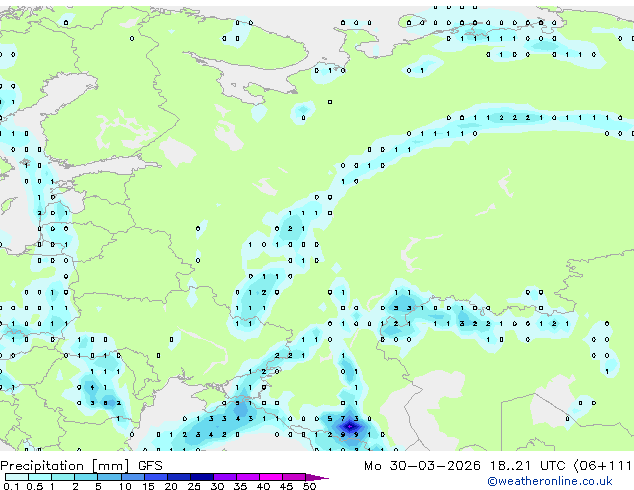Click the "GFS" model label
Image resolution: width=634 pixels, height=490 pixels.
click(x=150, y=466)
